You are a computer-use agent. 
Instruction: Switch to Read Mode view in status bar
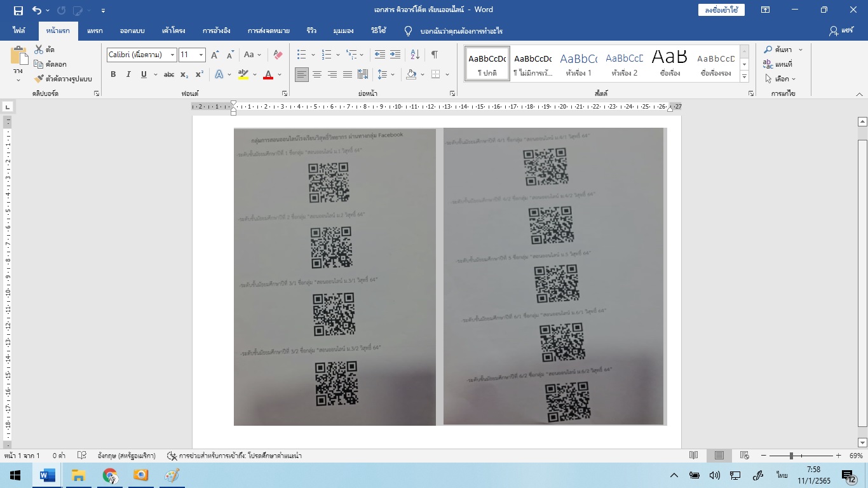694,456
